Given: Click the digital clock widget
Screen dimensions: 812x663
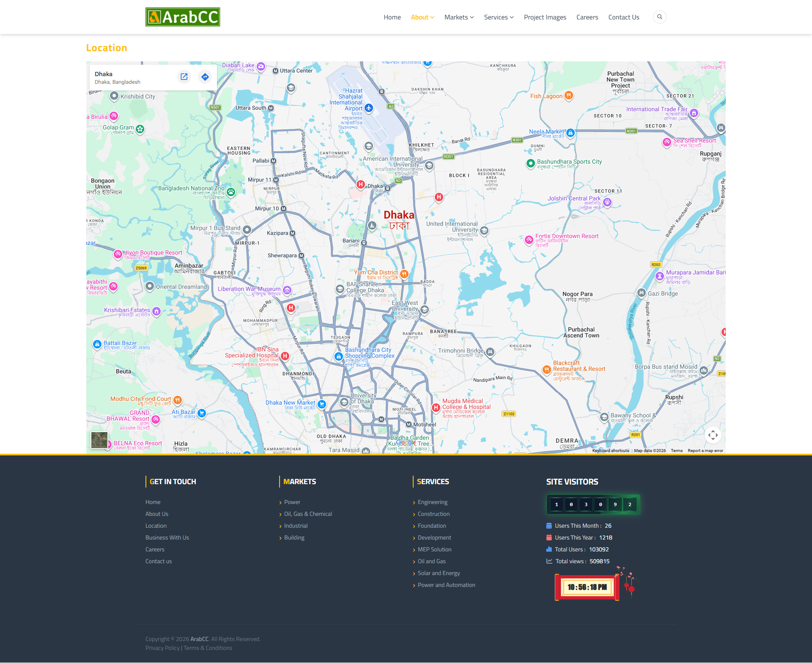Looking at the screenshot, I should tap(587, 587).
